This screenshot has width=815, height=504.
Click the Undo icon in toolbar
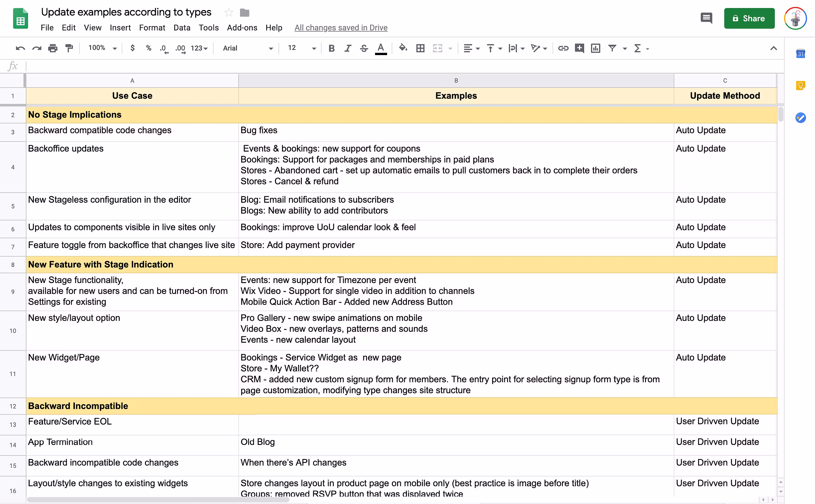click(x=20, y=48)
